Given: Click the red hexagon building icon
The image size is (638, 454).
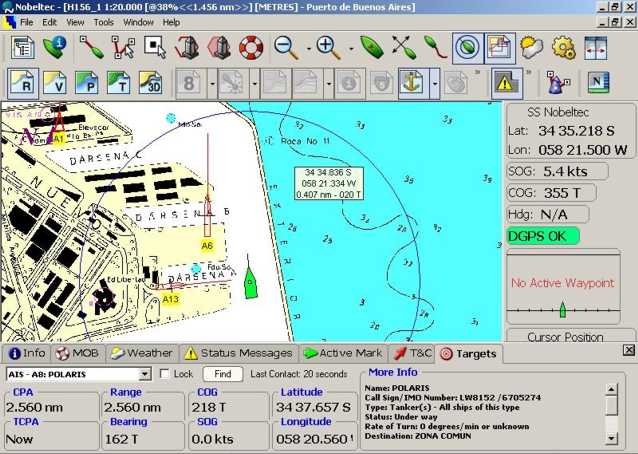Looking at the screenshot, I should pyautogui.click(x=219, y=48).
